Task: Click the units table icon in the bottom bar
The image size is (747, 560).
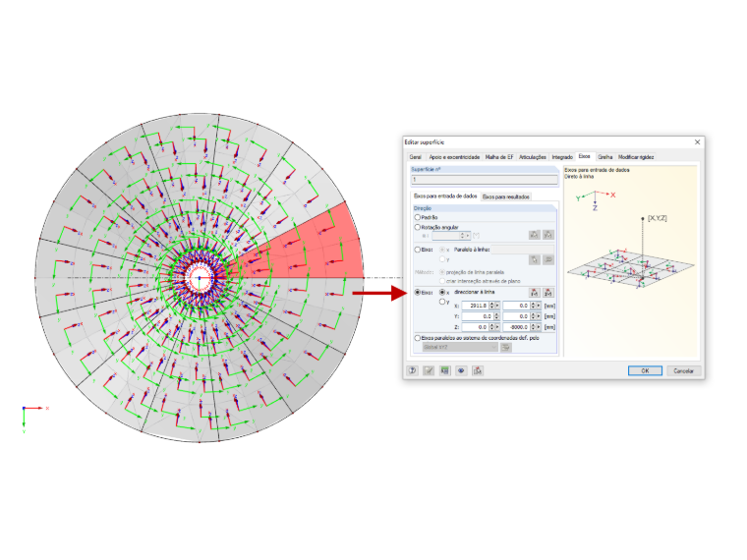Action: coord(445,370)
